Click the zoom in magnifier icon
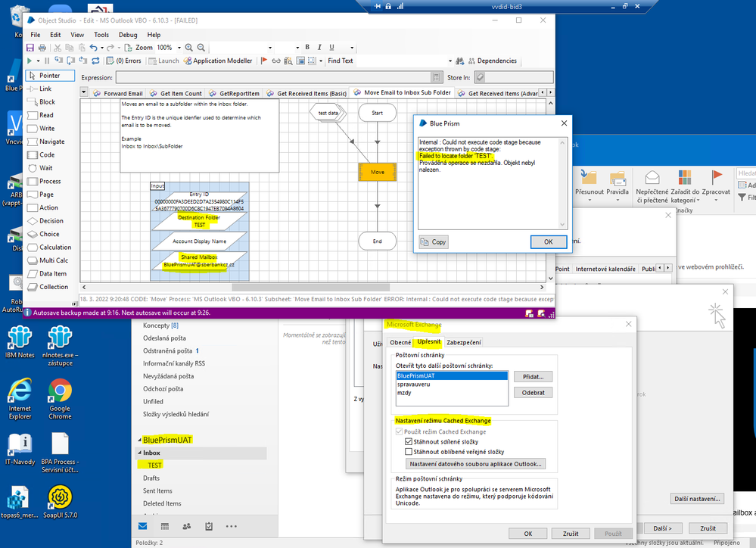 click(190, 48)
